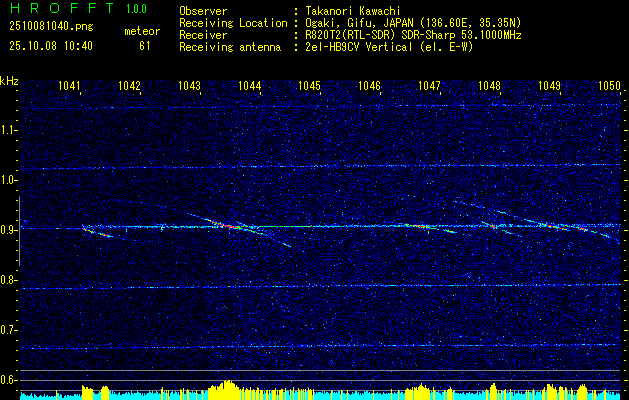The height and width of the screenshot is (400, 629).
Task: Click the meteor count 61
Action: [x=144, y=46]
